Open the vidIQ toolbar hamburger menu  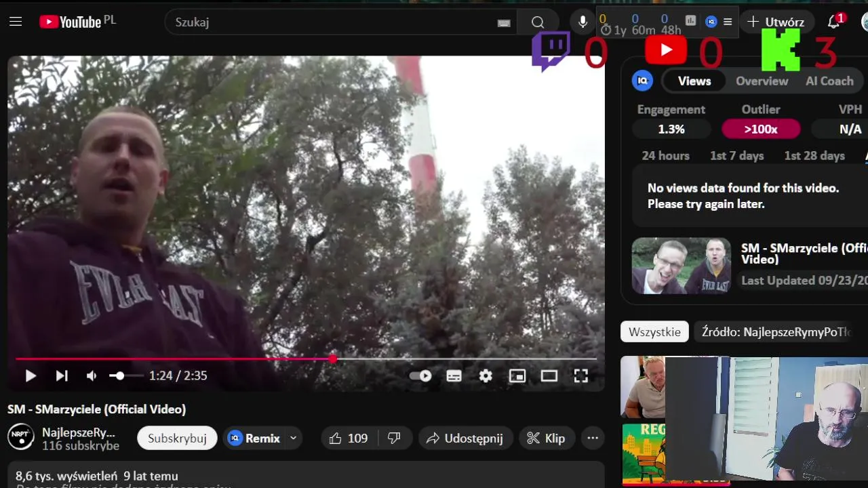click(728, 22)
